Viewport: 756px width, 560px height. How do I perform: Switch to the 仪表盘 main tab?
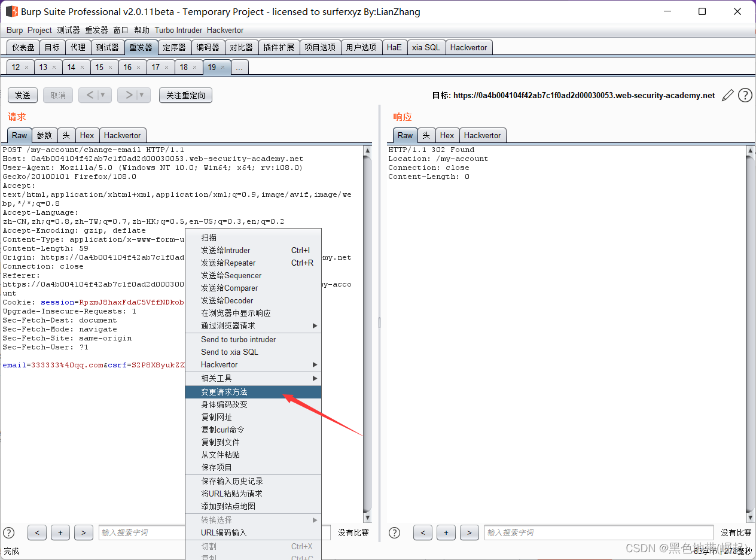(23, 48)
